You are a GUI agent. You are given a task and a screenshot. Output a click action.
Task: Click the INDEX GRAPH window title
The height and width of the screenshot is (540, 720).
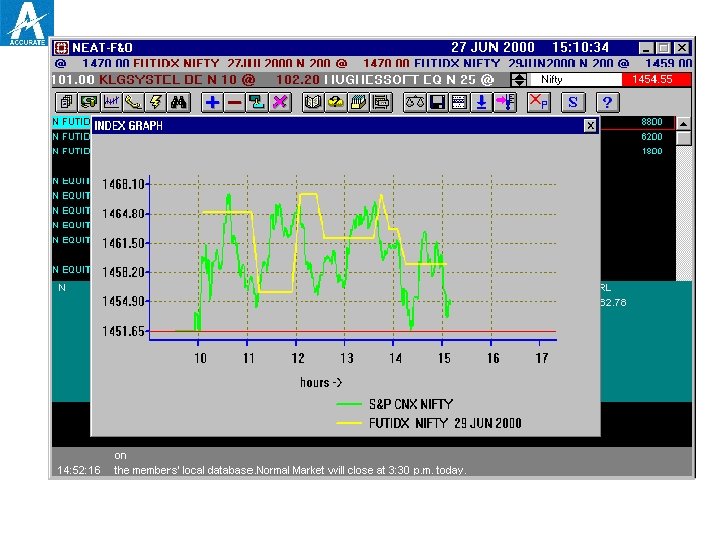pyautogui.click(x=129, y=126)
